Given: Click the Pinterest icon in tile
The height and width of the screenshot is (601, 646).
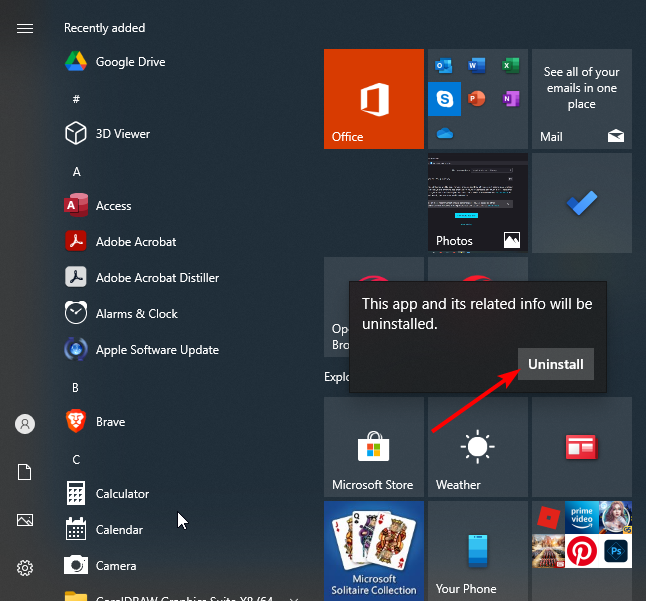Looking at the screenshot, I should pos(581,551).
